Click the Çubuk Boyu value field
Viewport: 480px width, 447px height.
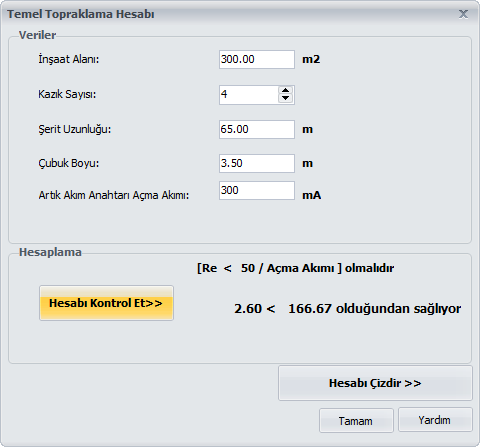[x=257, y=163]
